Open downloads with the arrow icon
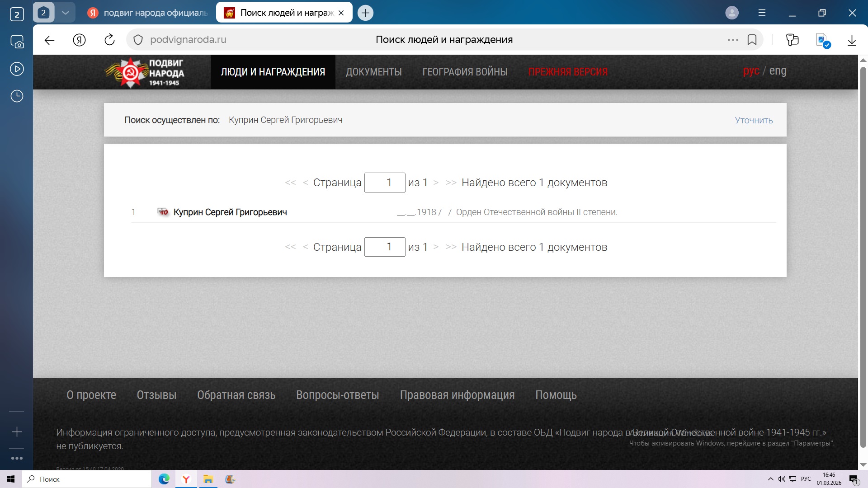Screen dimensions: 868x488 point(852,40)
